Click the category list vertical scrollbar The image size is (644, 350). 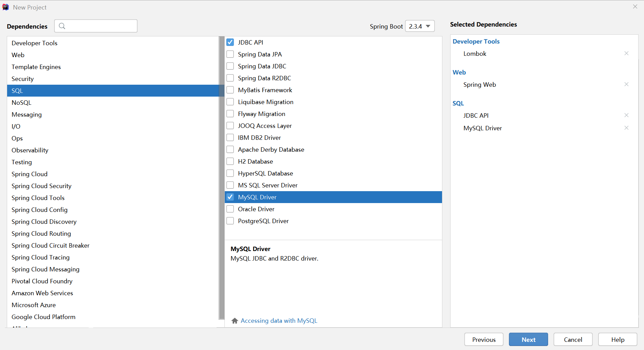[x=222, y=178]
